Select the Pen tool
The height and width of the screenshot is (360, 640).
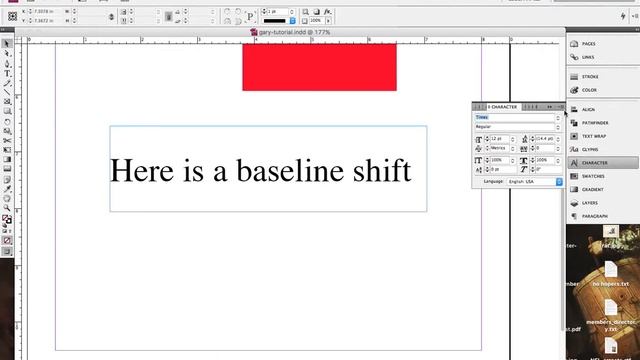(x=7, y=64)
